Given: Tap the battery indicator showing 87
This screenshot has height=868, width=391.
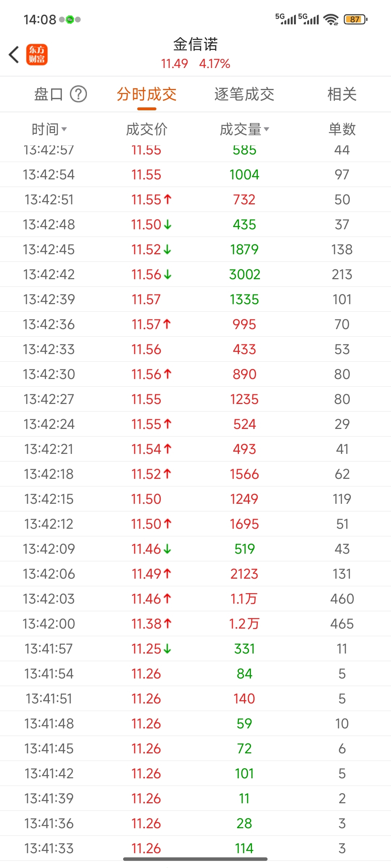Looking at the screenshot, I should tap(356, 19).
